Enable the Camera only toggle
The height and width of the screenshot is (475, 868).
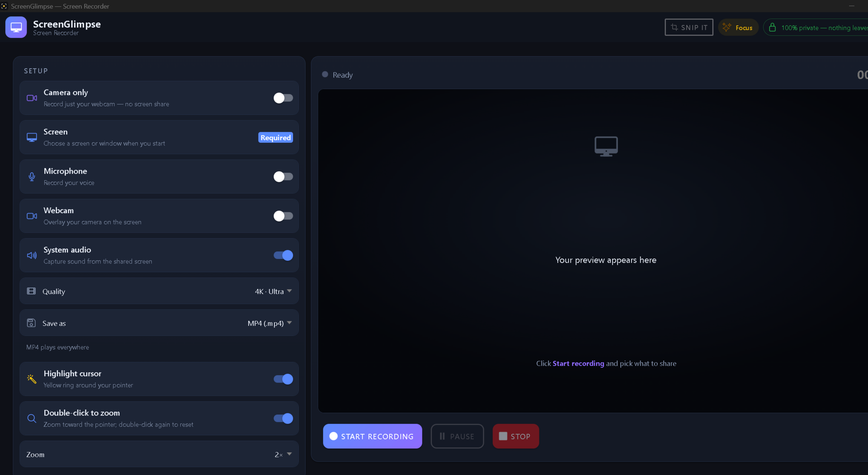(283, 98)
